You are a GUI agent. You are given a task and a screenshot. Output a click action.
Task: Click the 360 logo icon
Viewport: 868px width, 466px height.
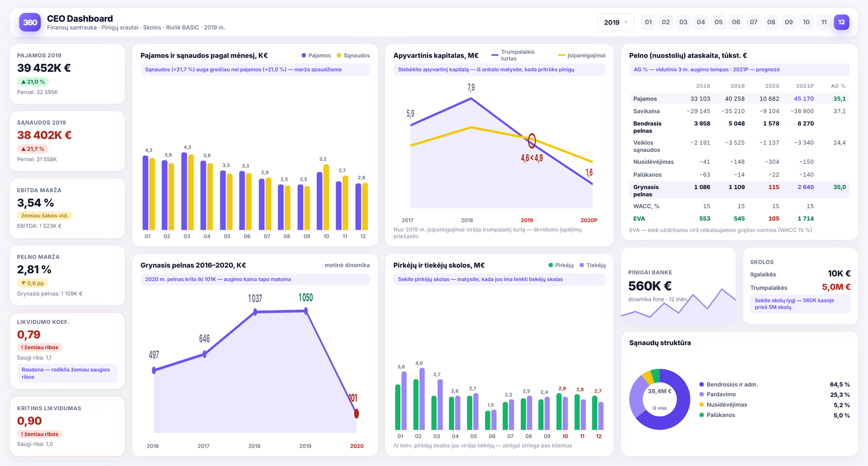(x=30, y=22)
